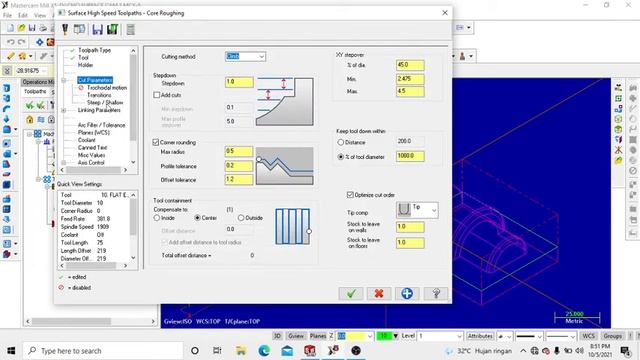Select the Outside compensation radio button

click(241, 218)
